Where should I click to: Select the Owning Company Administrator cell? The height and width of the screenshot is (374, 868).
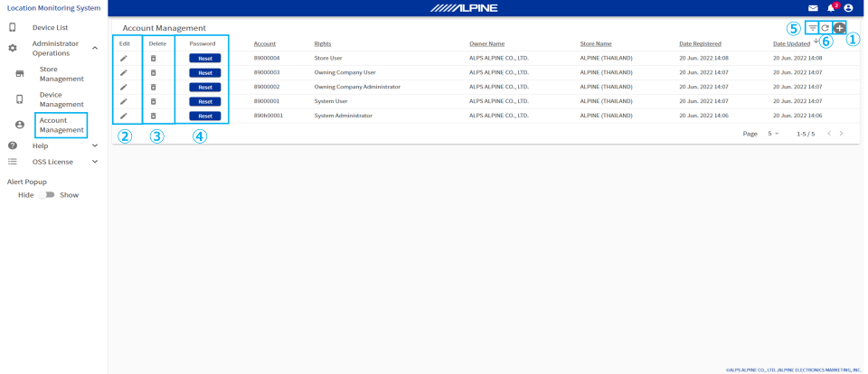pyautogui.click(x=357, y=87)
